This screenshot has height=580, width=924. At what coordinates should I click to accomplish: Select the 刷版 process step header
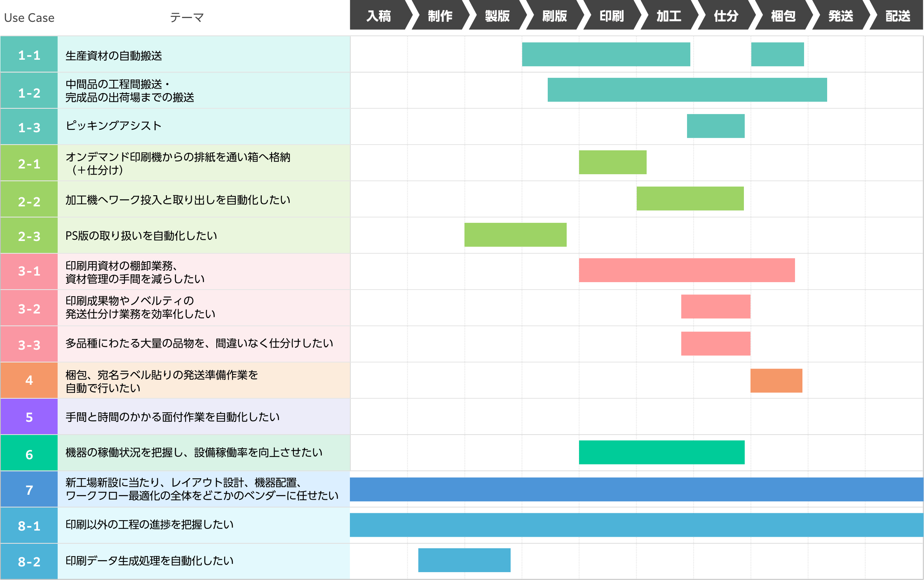[x=554, y=15]
